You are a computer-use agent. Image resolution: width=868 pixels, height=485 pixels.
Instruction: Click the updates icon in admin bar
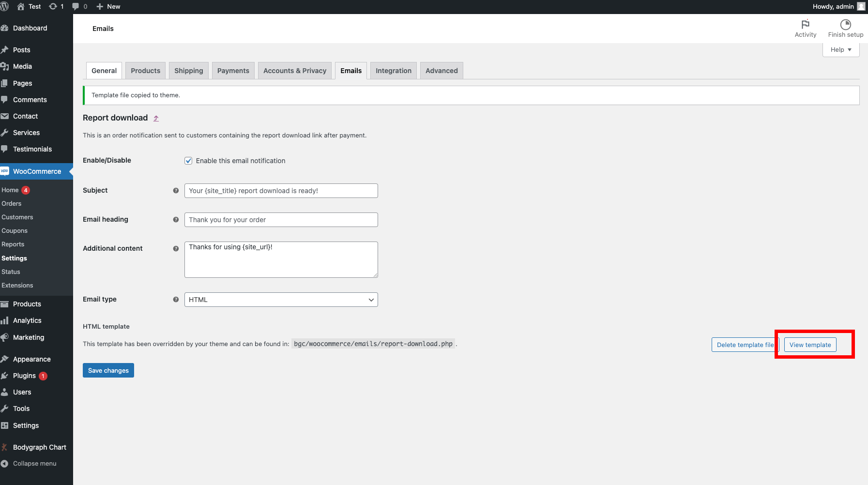53,6
